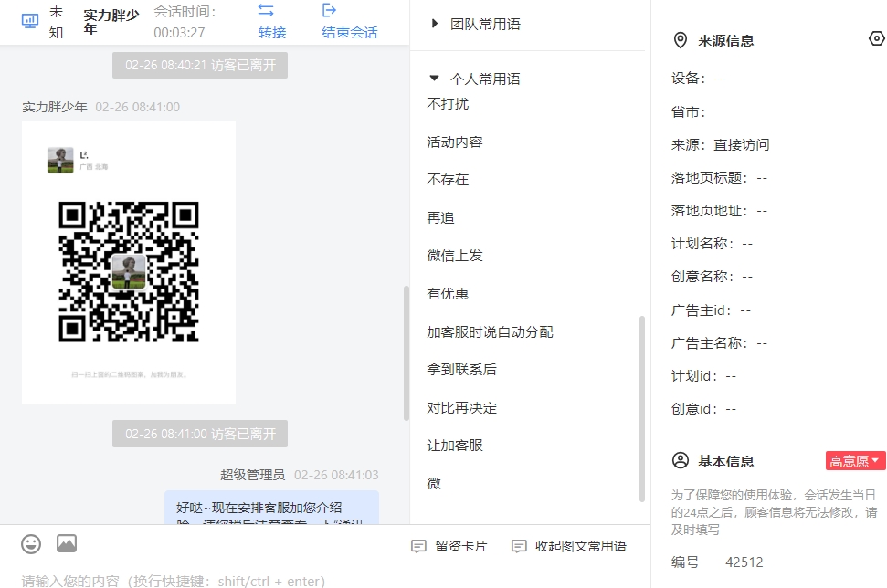The image size is (887, 588).
Task: Click the image upload icon
Action: pyautogui.click(x=67, y=543)
